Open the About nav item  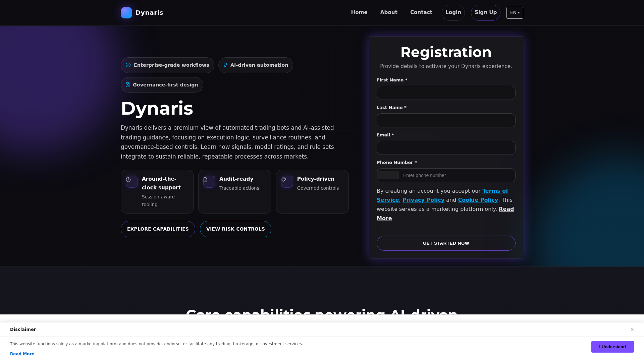[x=389, y=12]
